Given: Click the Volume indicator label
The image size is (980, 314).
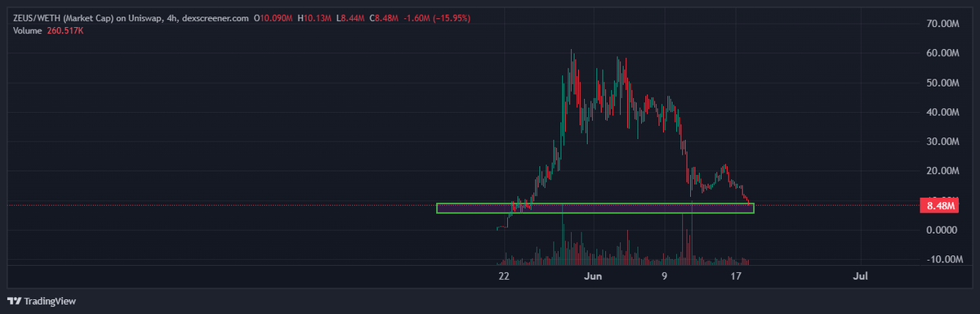Looking at the screenshot, I should tap(27, 30).
